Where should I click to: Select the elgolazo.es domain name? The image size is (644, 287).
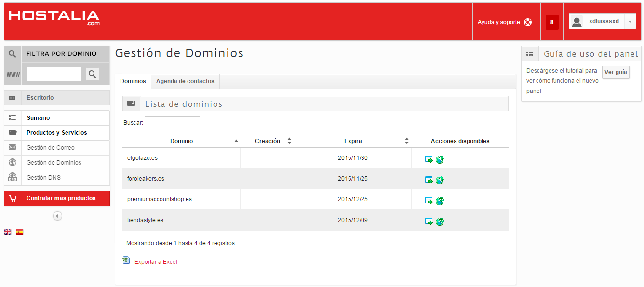click(x=142, y=158)
